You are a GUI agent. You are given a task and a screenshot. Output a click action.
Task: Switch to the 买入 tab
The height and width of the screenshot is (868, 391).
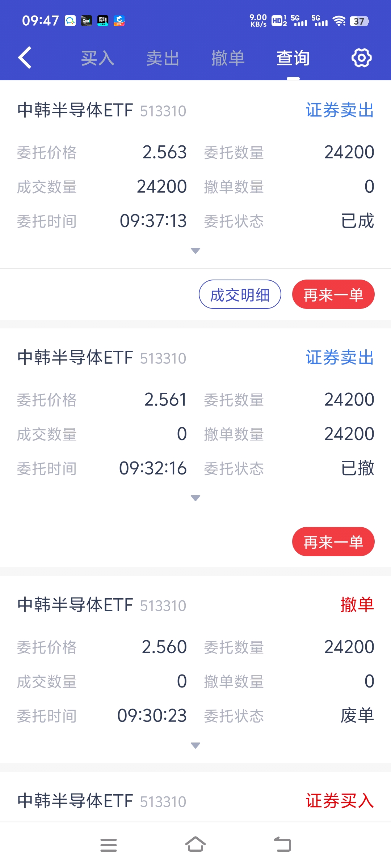pos(97,58)
